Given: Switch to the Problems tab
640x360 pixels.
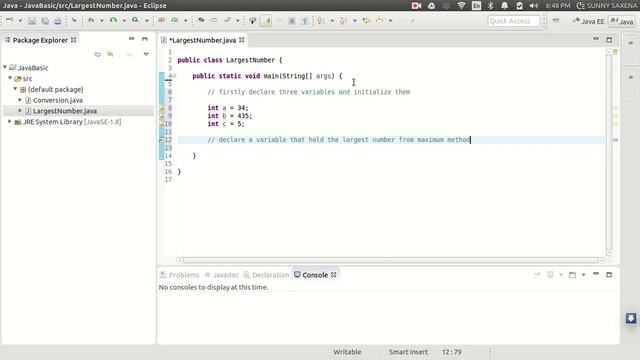Looking at the screenshot, I should pyautogui.click(x=180, y=275).
